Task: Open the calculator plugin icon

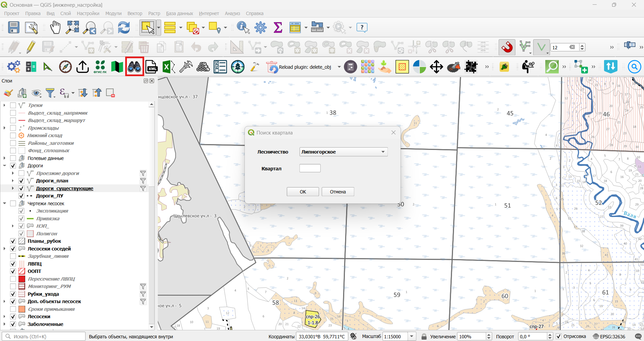Action: pos(350,67)
